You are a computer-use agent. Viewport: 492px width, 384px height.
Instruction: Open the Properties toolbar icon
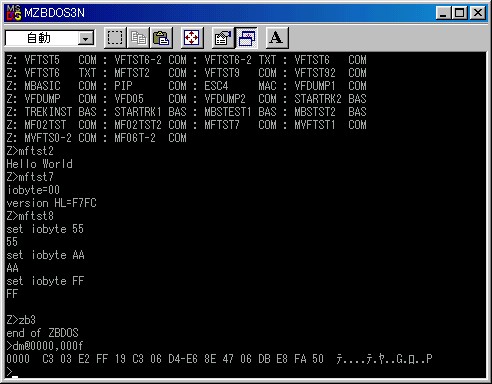coord(223,38)
